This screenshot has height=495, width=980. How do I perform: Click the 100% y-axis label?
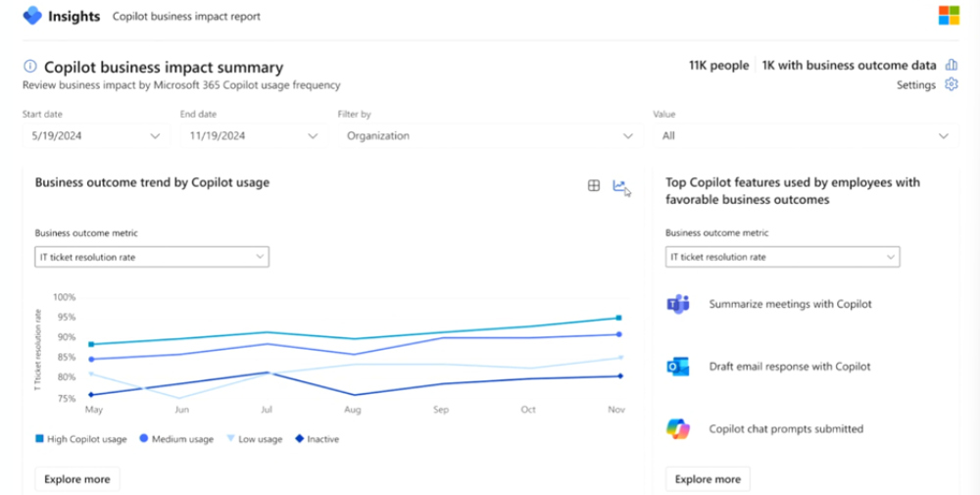(64, 297)
